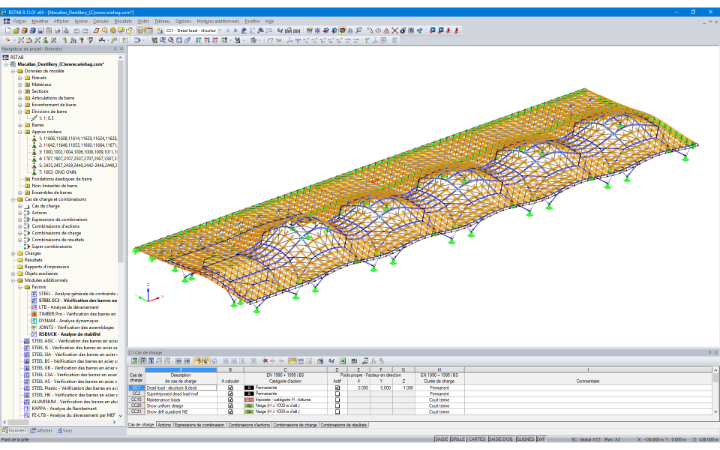Open STEEL EC3 verification module
720x450 pixels.
73,300
